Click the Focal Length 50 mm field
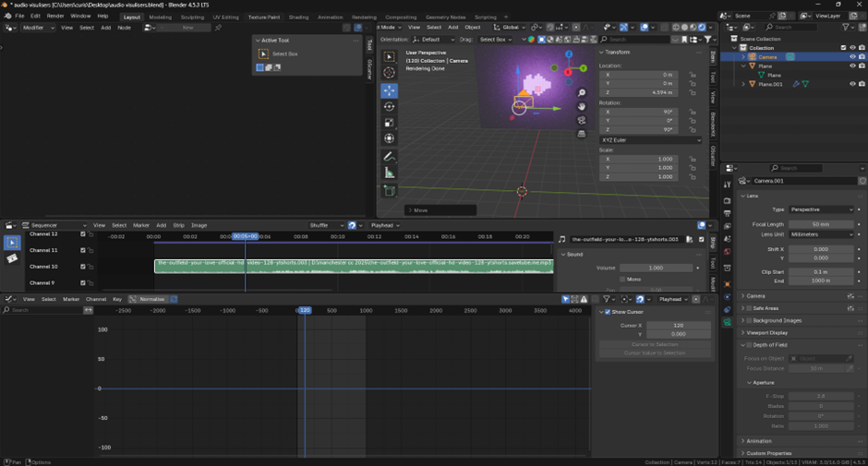 click(x=820, y=224)
